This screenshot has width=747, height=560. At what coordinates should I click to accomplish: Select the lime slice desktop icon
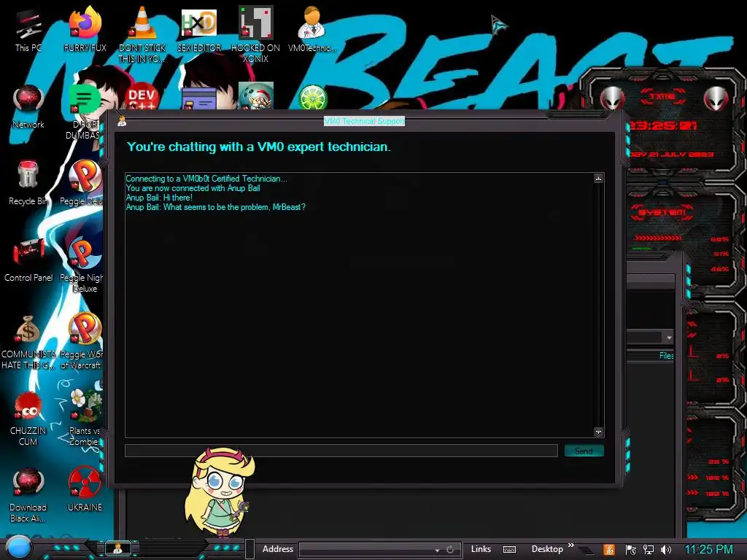pyautogui.click(x=312, y=97)
